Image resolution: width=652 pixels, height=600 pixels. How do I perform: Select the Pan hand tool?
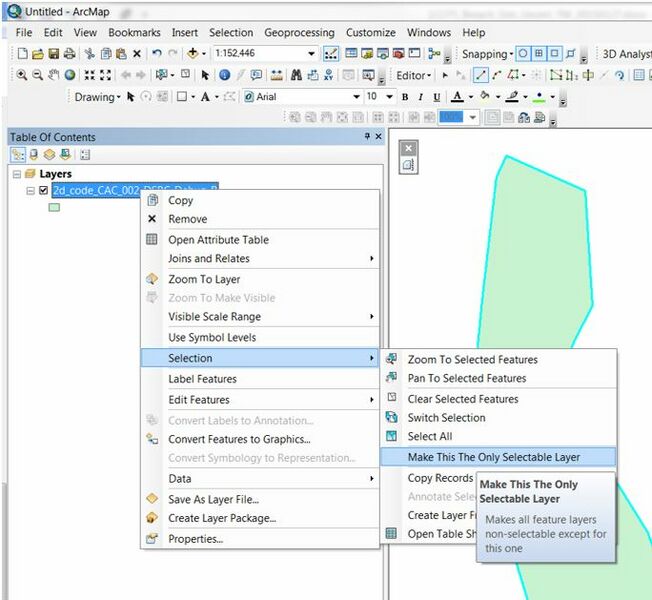[53, 75]
